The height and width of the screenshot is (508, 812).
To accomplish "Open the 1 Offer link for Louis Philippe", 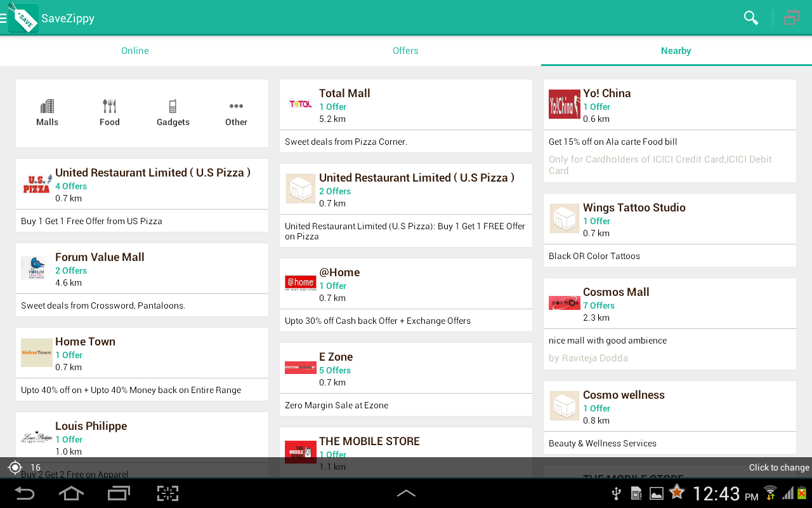I will [69, 439].
